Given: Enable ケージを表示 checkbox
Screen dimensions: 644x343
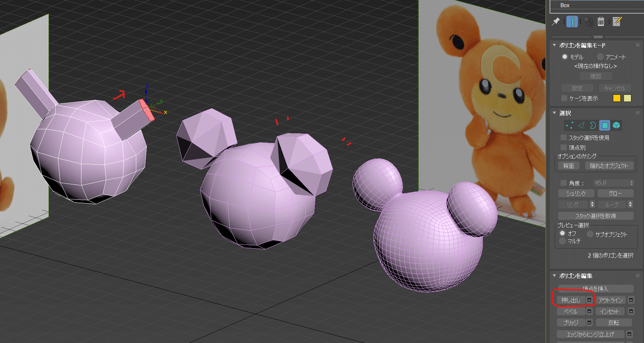Looking at the screenshot, I should (564, 98).
